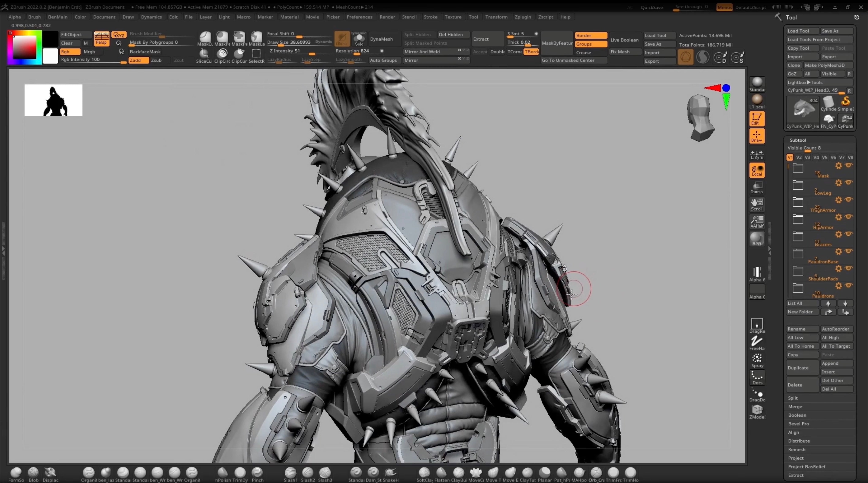Image resolution: width=868 pixels, height=483 pixels.
Task: Select the DragDot stroke icon
Action: 757,394
